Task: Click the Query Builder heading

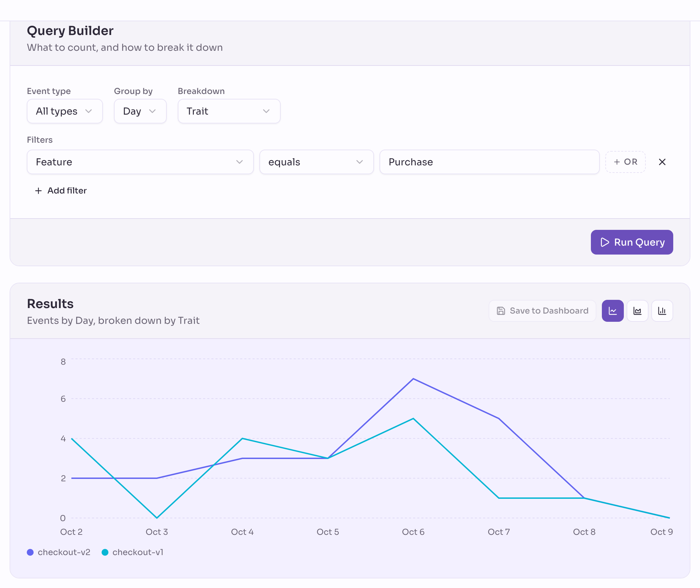Action: click(x=70, y=31)
